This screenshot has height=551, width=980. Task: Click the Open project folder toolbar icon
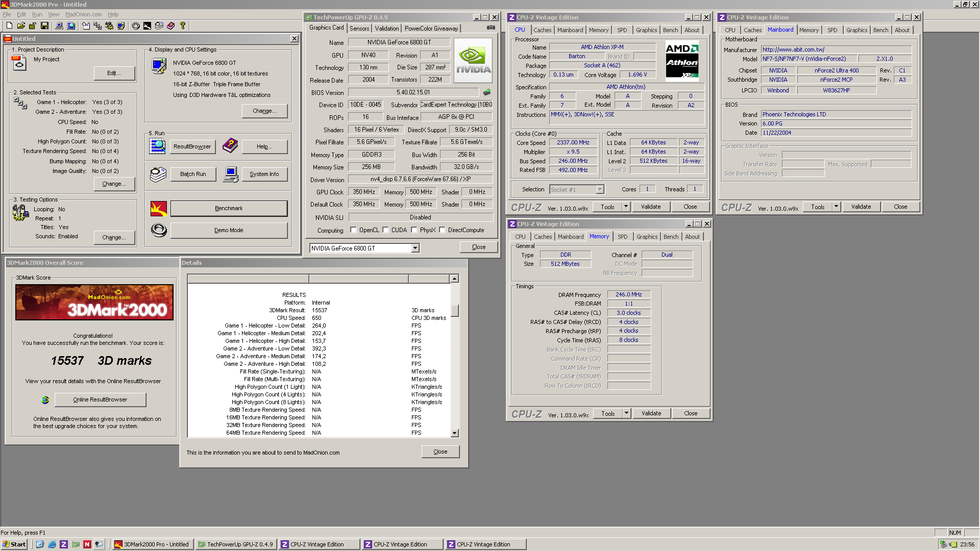[x=21, y=26]
